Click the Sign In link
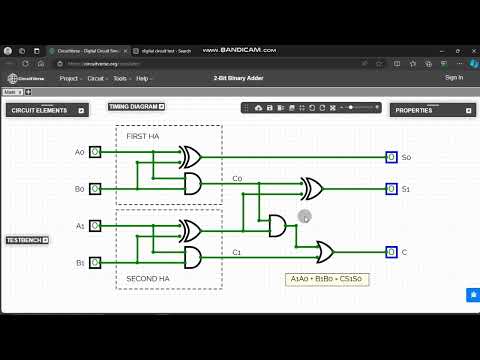The height and width of the screenshot is (360, 480). (x=454, y=78)
